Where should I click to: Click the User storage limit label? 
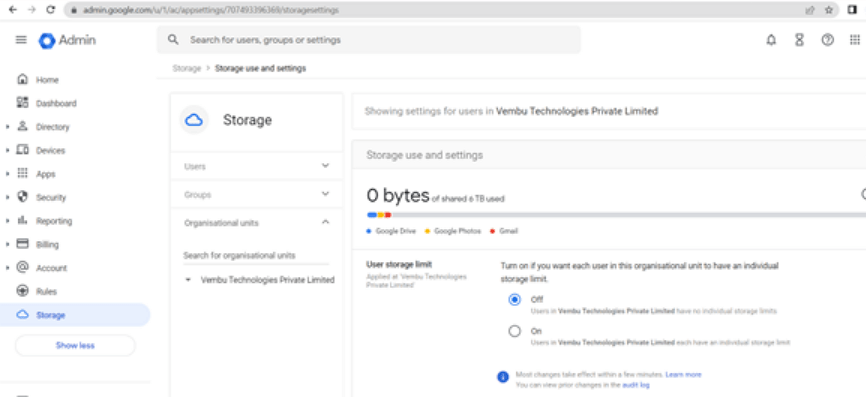(x=399, y=264)
